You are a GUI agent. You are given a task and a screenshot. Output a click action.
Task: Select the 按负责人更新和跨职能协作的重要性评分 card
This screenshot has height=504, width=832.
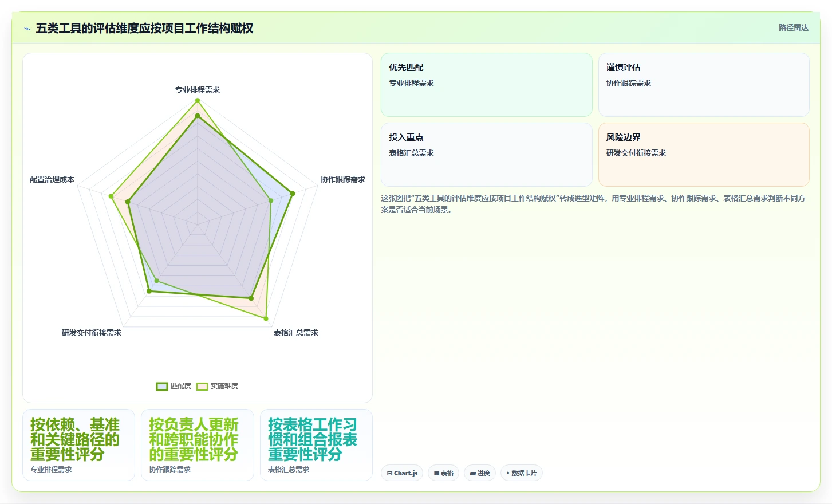[198, 445]
